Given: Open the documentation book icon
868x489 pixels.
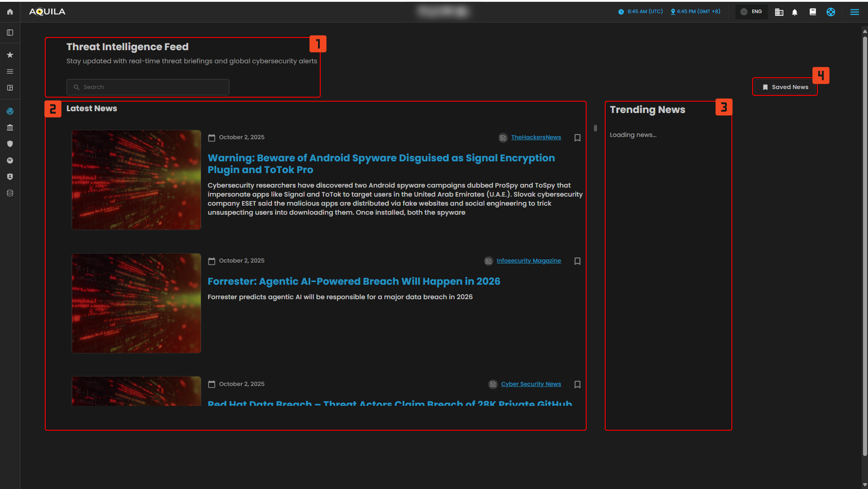Looking at the screenshot, I should tap(813, 12).
